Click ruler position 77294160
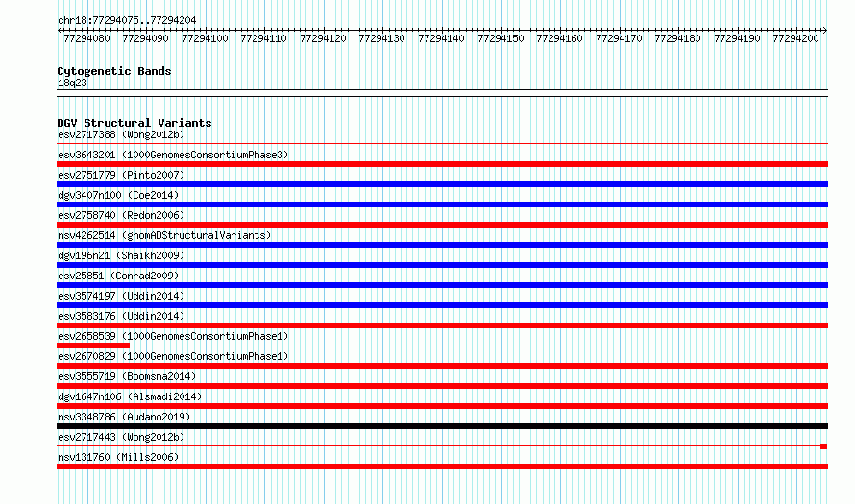The image size is (855, 504). click(x=559, y=38)
